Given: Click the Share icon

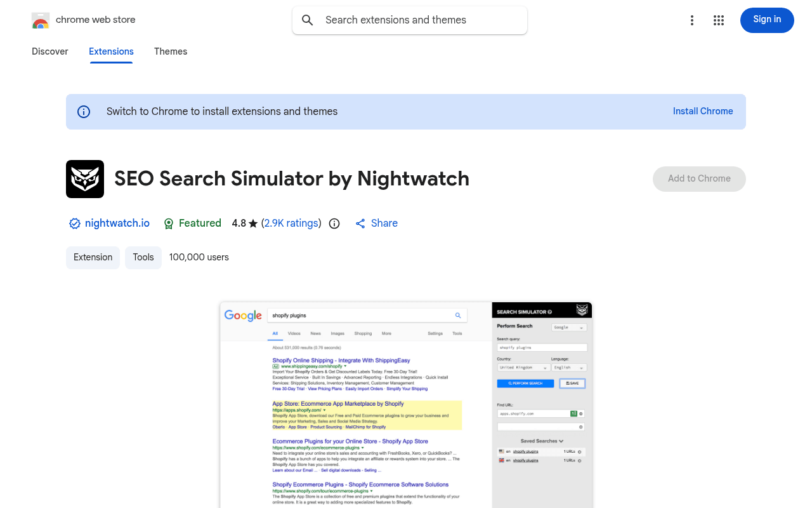Looking at the screenshot, I should tap(360, 224).
